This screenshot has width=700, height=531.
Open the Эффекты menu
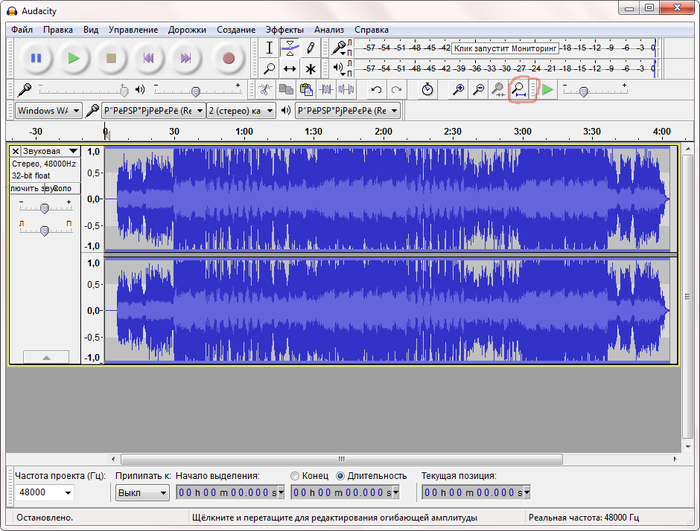point(285,30)
